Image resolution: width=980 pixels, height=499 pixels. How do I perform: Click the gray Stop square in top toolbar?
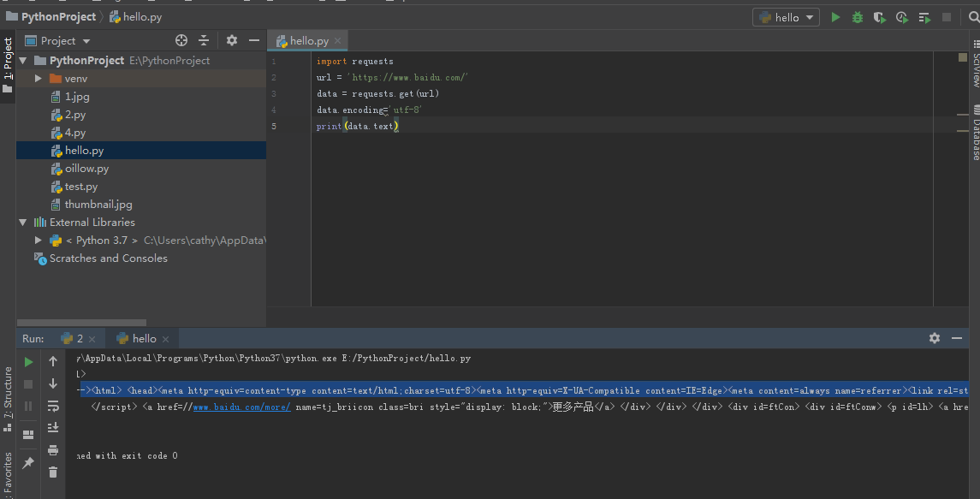tap(947, 17)
